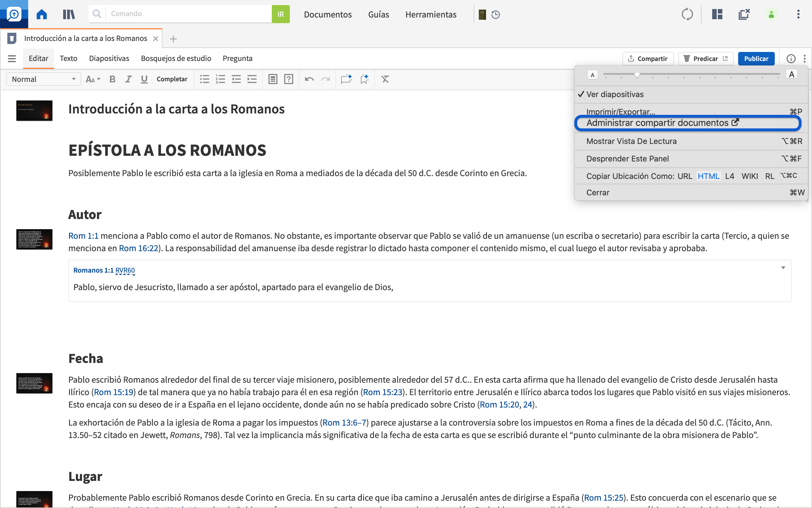812x508 pixels.
Task: Increase paragraph indent
Action: 252,79
